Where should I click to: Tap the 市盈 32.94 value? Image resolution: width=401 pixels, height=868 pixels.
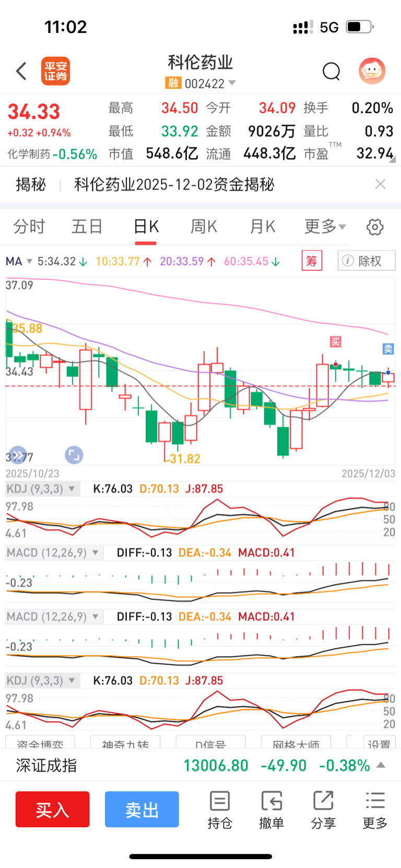point(375,153)
